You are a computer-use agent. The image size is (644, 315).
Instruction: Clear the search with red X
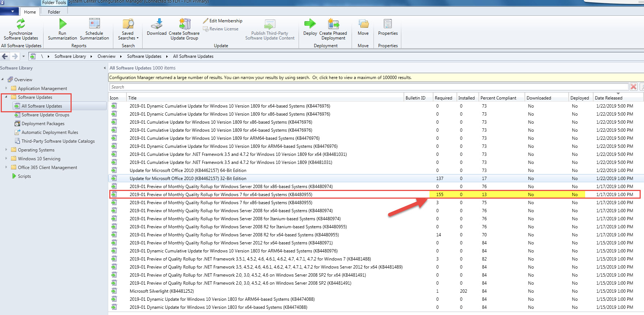(x=634, y=87)
